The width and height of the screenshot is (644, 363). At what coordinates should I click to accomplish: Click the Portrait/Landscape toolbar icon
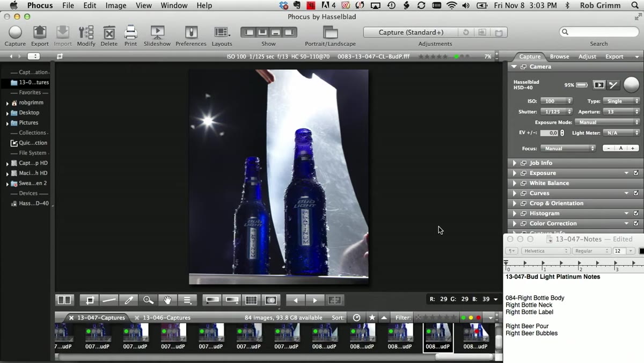pyautogui.click(x=331, y=32)
